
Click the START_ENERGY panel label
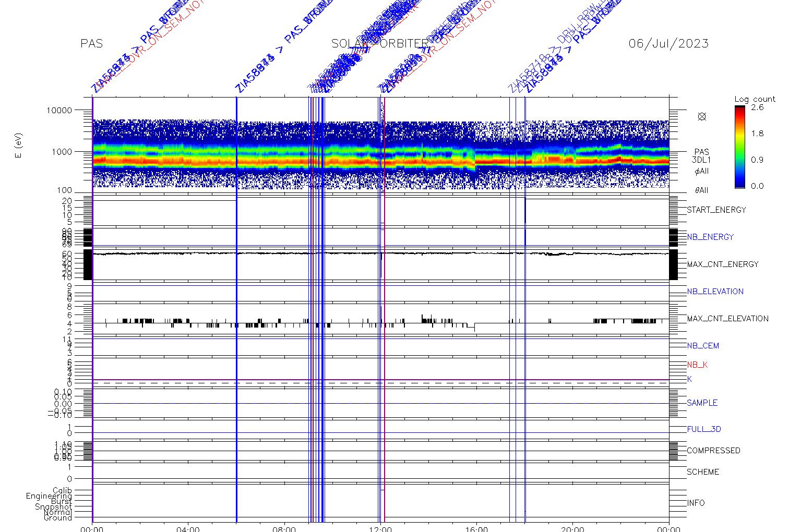[716, 210]
